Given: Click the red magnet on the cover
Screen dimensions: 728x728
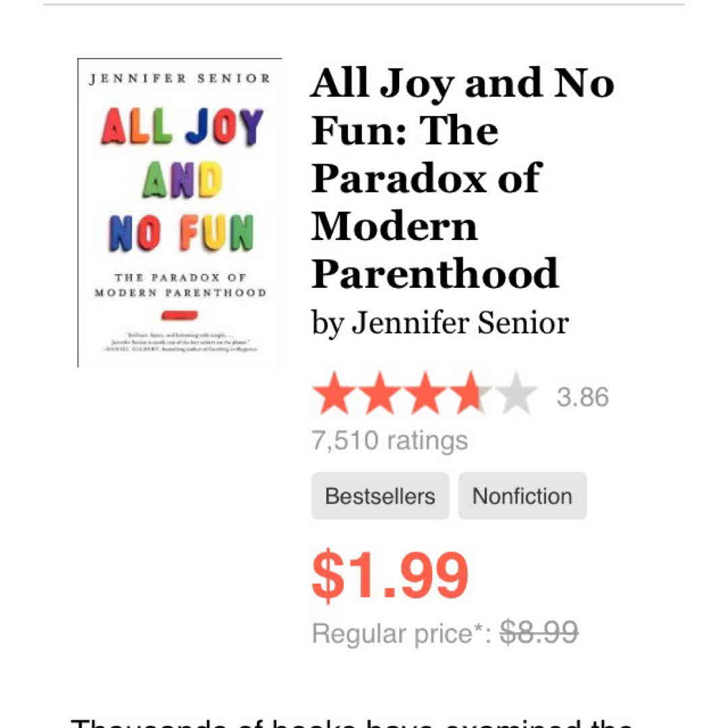Looking at the screenshot, I should pyautogui.click(x=179, y=314).
